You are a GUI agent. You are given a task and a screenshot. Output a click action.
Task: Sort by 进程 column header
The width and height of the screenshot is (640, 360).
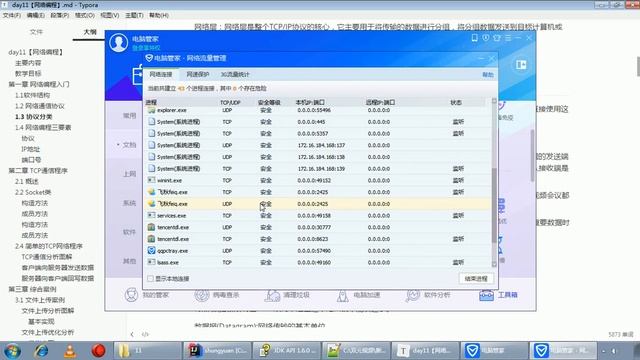pyautogui.click(x=151, y=102)
